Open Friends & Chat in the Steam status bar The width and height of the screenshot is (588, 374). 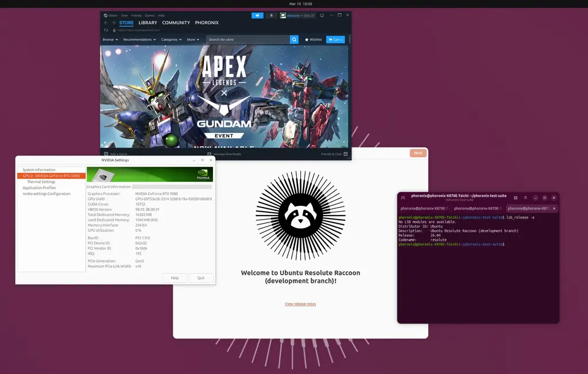[x=332, y=154]
